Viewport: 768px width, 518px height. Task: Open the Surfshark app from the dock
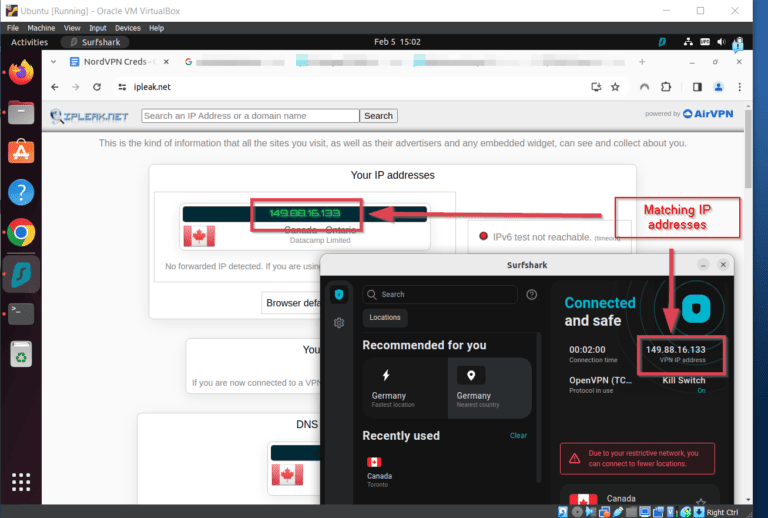[x=21, y=274]
